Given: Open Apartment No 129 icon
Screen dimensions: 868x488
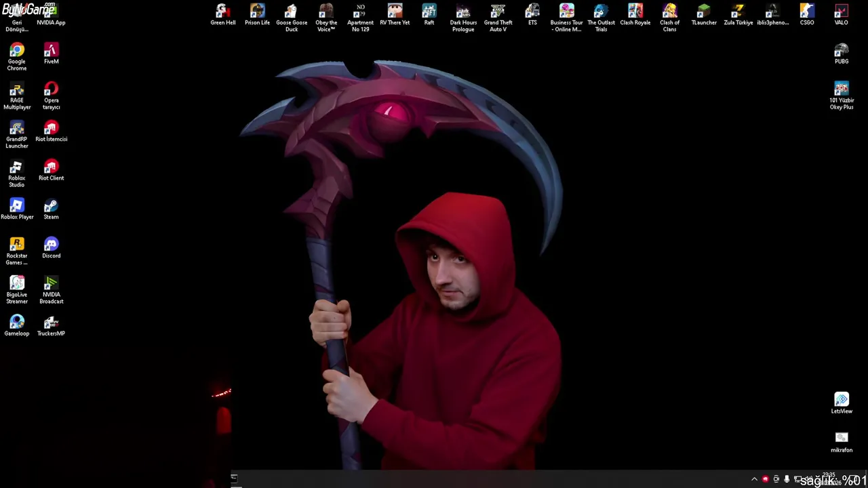Looking at the screenshot, I should tap(360, 18).
